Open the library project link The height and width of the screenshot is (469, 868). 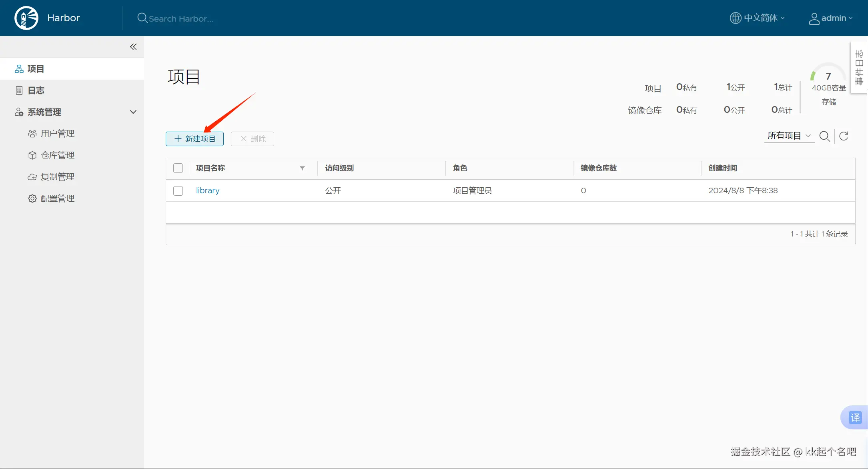click(208, 191)
